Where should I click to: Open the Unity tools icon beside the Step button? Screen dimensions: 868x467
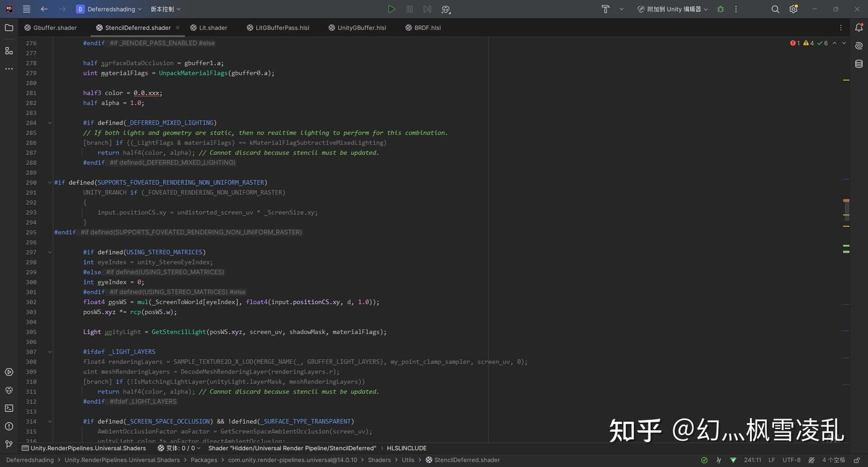click(x=445, y=9)
